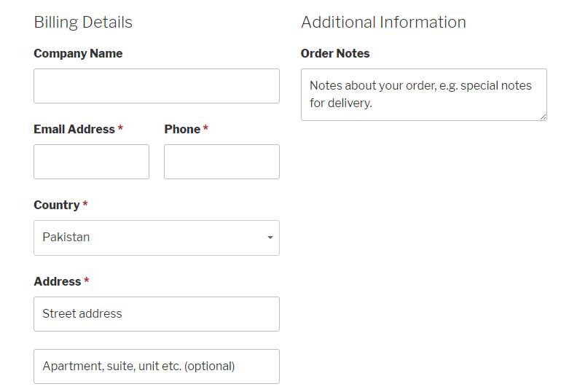561x392 pixels.
Task: Click the Company Name input field
Action: [x=156, y=86]
